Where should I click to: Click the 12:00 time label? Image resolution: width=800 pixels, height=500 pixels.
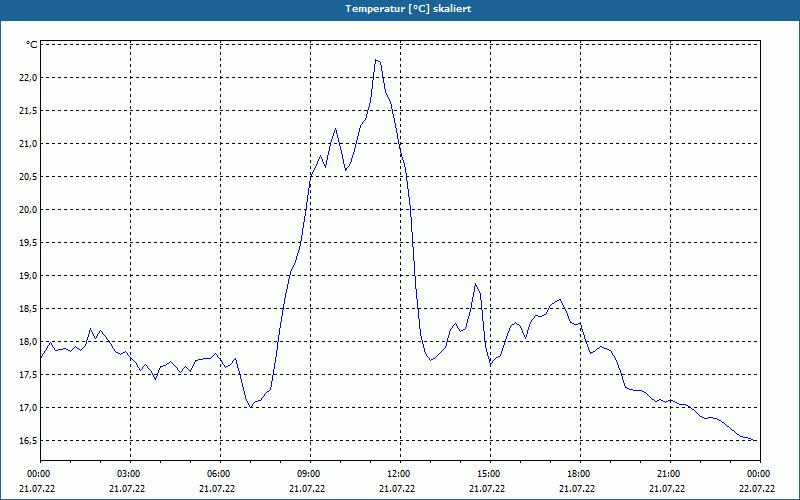(400, 474)
